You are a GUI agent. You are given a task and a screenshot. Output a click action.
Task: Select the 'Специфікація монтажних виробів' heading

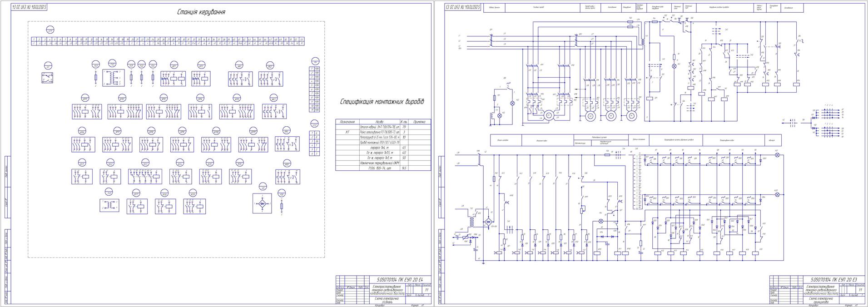[x=382, y=102]
